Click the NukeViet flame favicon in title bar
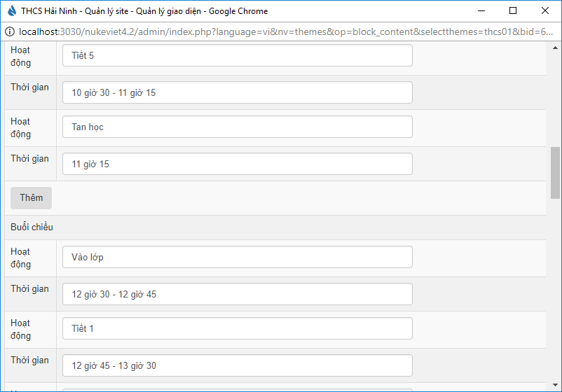The height and width of the screenshot is (392, 562). 12,10
